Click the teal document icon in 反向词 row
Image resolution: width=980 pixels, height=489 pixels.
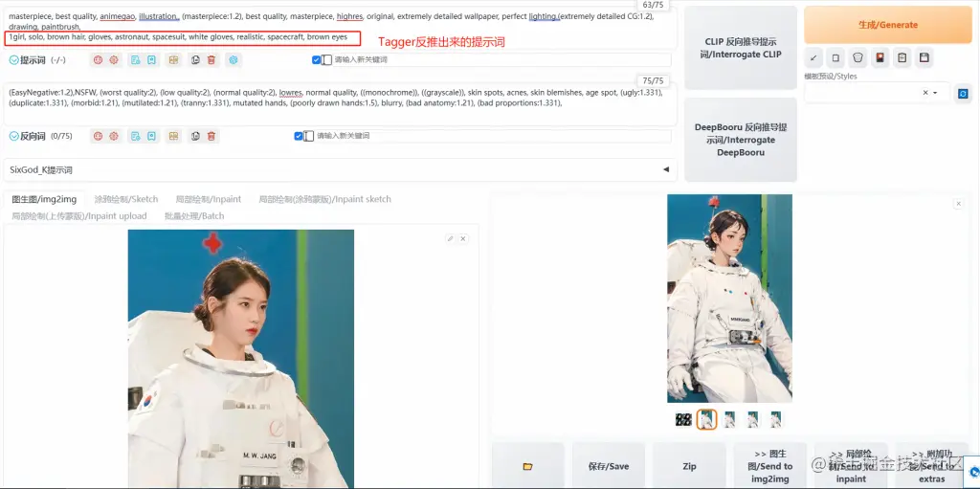point(134,136)
